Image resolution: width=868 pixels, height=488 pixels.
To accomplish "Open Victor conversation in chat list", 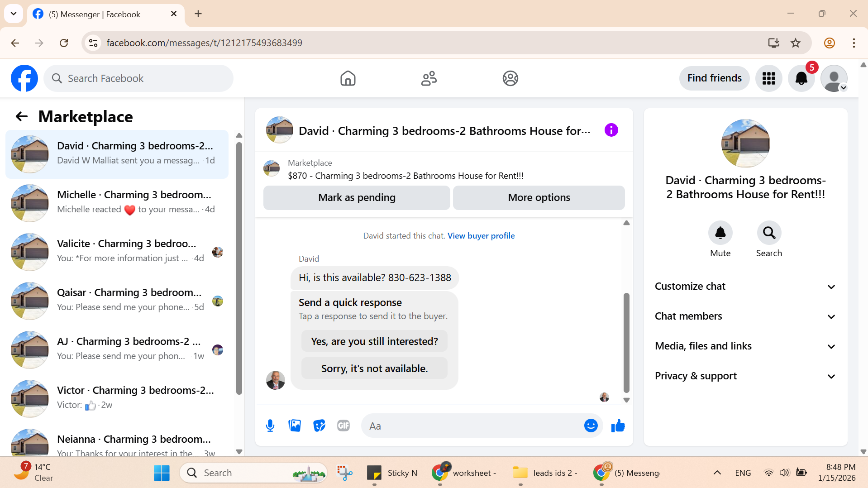I will pyautogui.click(x=117, y=399).
